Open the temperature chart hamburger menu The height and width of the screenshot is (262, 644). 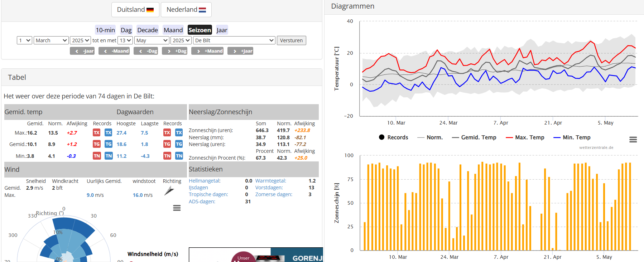633,140
